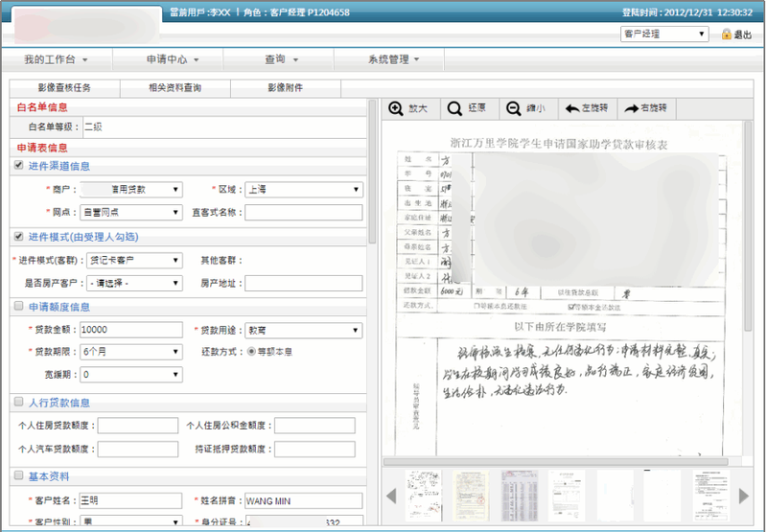Click the lock icon beside 退出
The width and height of the screenshot is (767, 532).
[727, 35]
